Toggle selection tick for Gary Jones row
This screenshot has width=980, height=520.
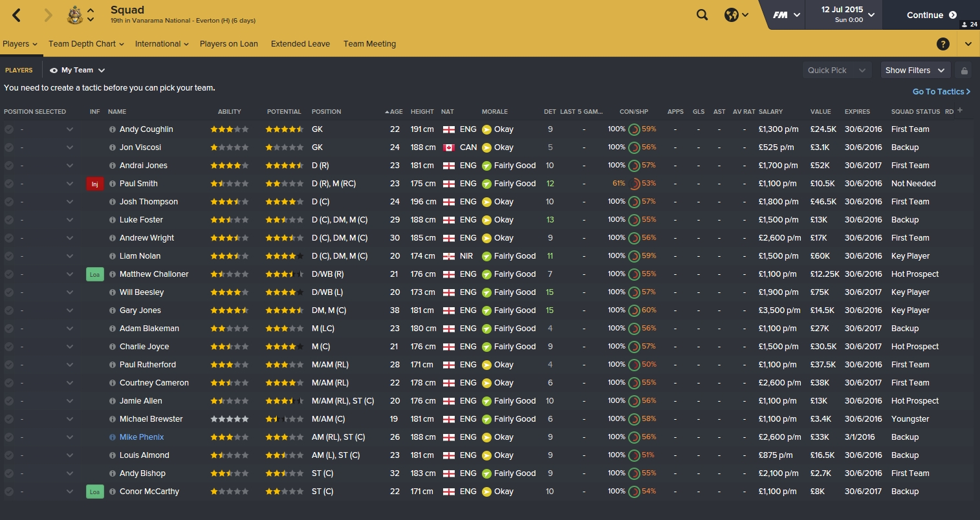[x=9, y=310]
